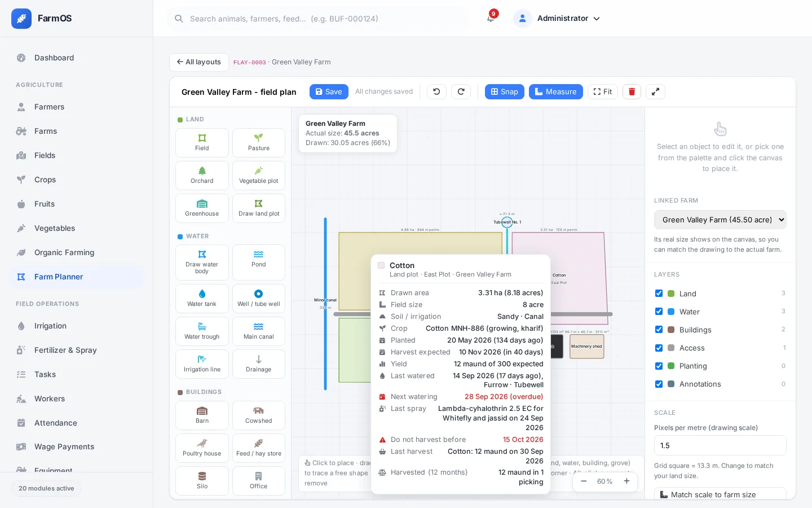Select the Vegetable plot tool
Image resolution: width=812 pixels, height=508 pixels.
click(259, 176)
